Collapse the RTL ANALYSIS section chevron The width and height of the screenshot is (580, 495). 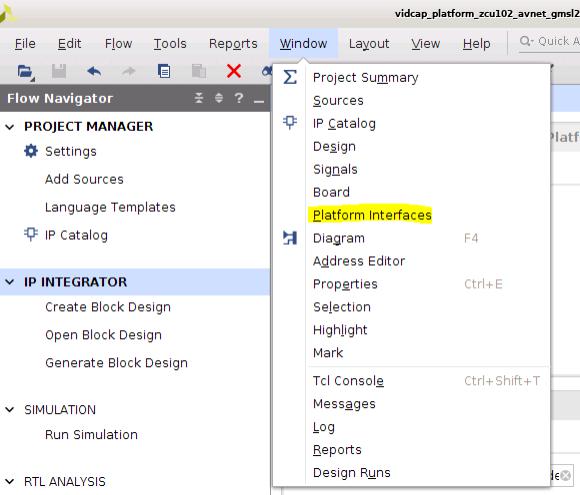pos(10,481)
